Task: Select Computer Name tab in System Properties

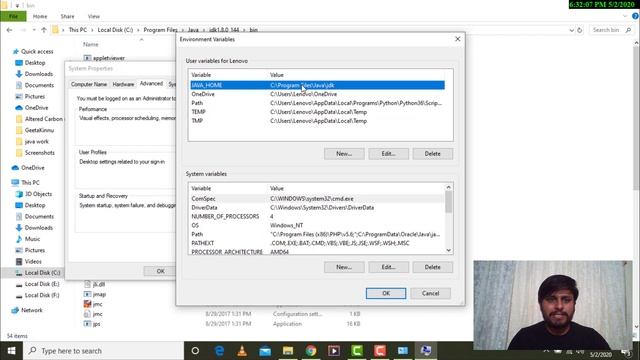Action: click(89, 84)
